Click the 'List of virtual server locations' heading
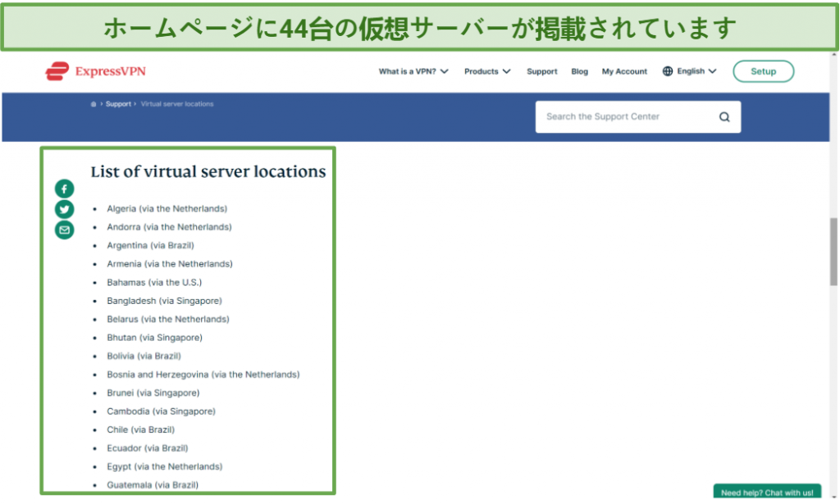Screen dimensions: 840x504 (x=208, y=171)
